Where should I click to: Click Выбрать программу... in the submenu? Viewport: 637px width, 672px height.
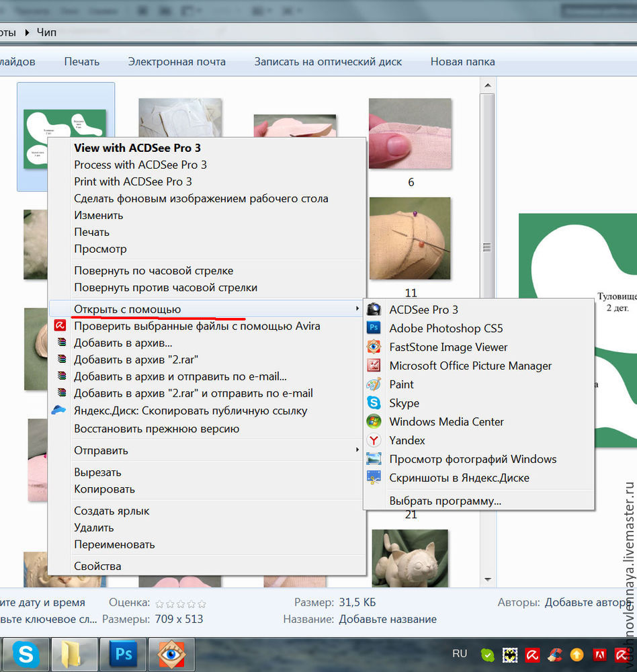[478, 501]
